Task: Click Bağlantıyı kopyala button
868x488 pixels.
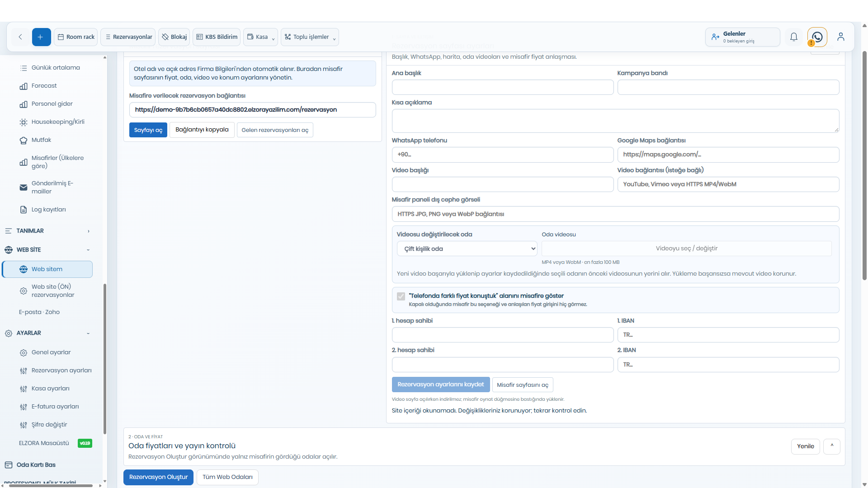Action: pos(202,130)
